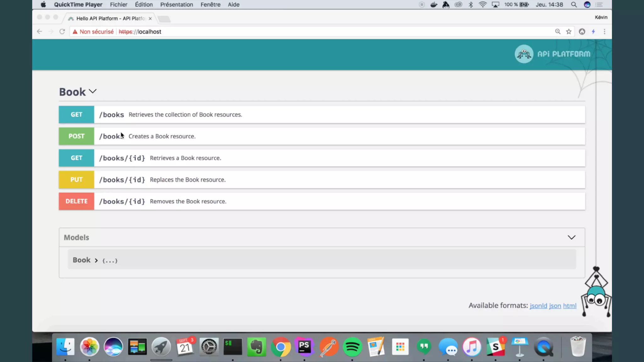This screenshot has width=644, height=362.
Task: Open Chrome's three-dot menu
Action: [604, 31]
